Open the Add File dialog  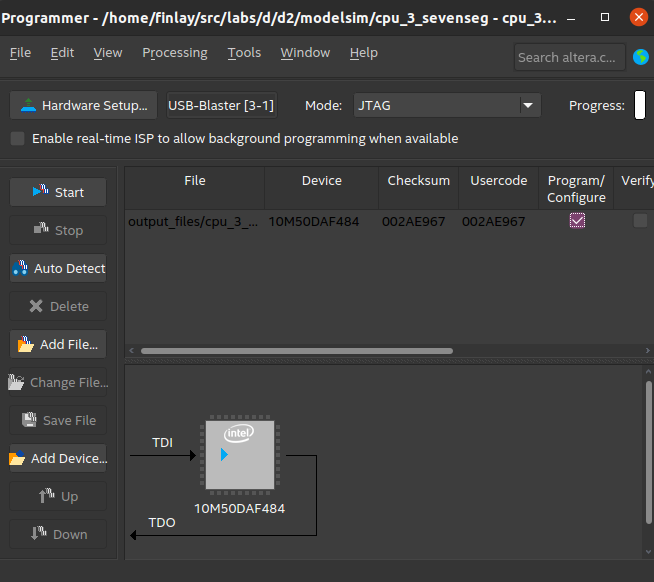58,344
